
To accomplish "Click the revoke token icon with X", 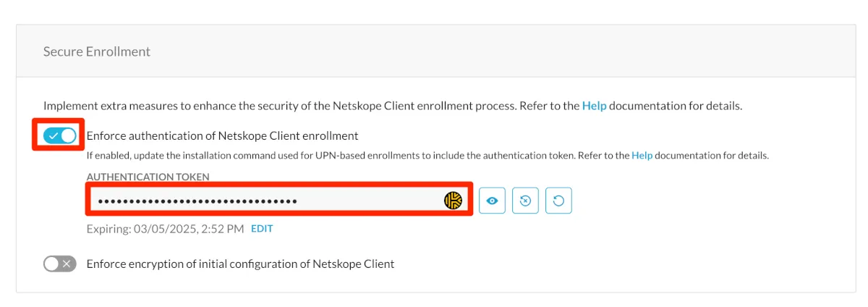I will click(x=525, y=201).
